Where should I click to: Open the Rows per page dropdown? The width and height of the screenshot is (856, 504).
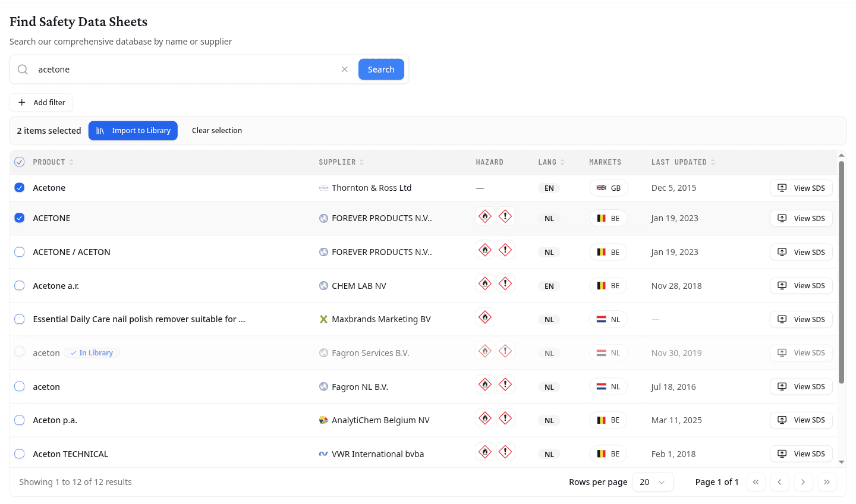tap(653, 482)
